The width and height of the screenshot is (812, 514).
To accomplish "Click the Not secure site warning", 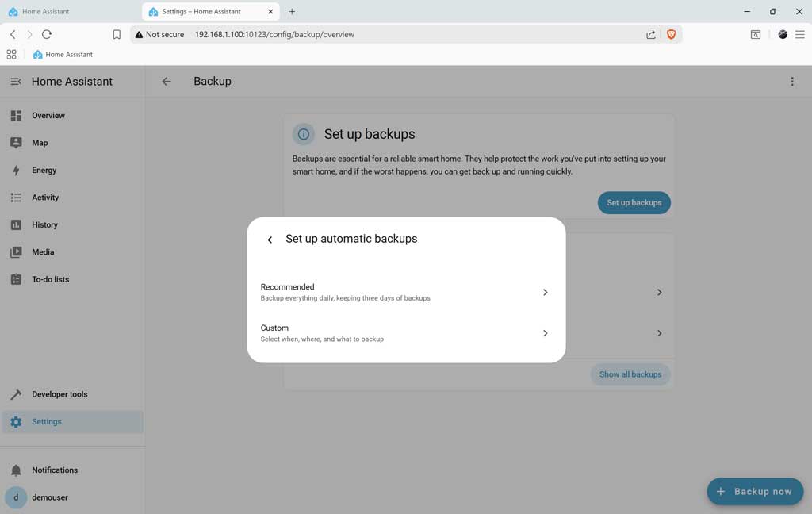I will [x=159, y=34].
